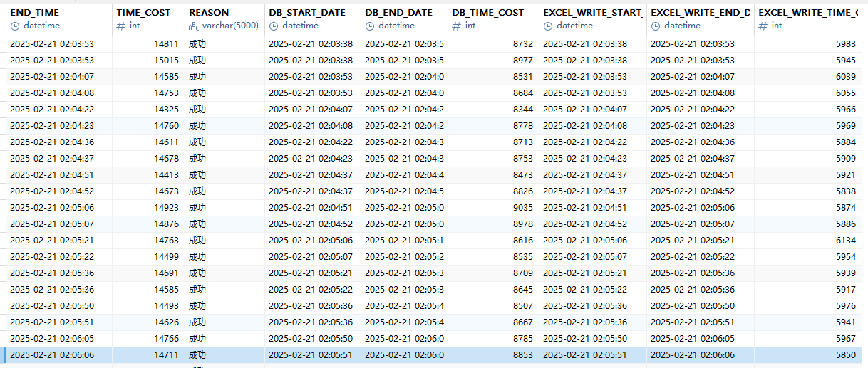Click the datetime clock icon under END_TIME

[15, 26]
